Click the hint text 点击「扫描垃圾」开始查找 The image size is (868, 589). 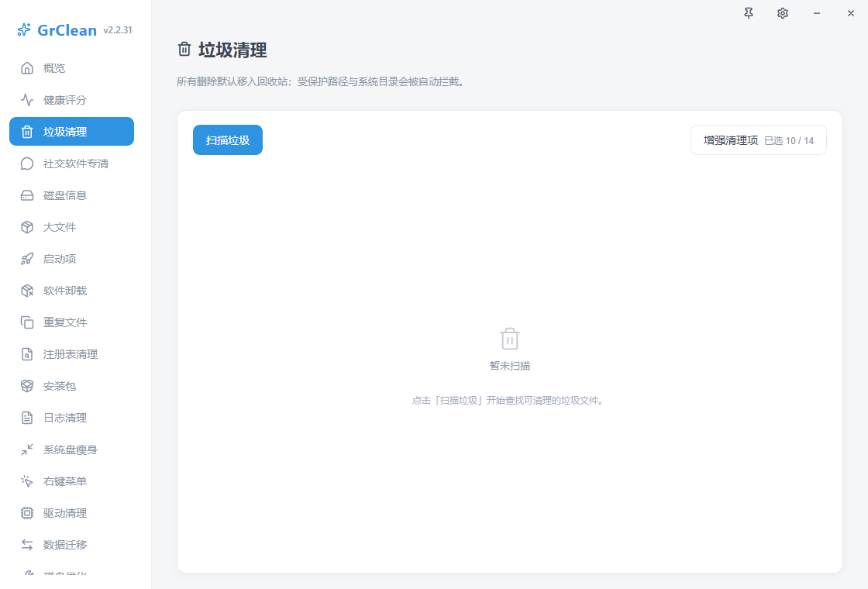point(508,400)
